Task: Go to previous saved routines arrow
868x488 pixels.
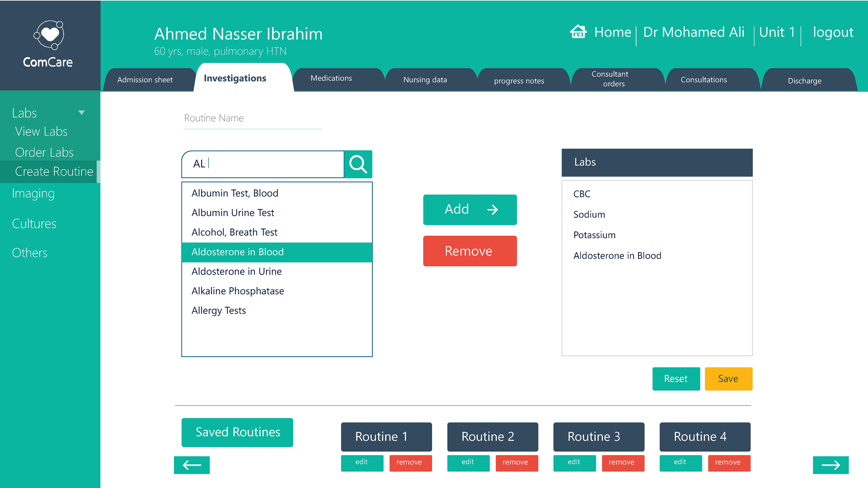Action: [x=192, y=465]
